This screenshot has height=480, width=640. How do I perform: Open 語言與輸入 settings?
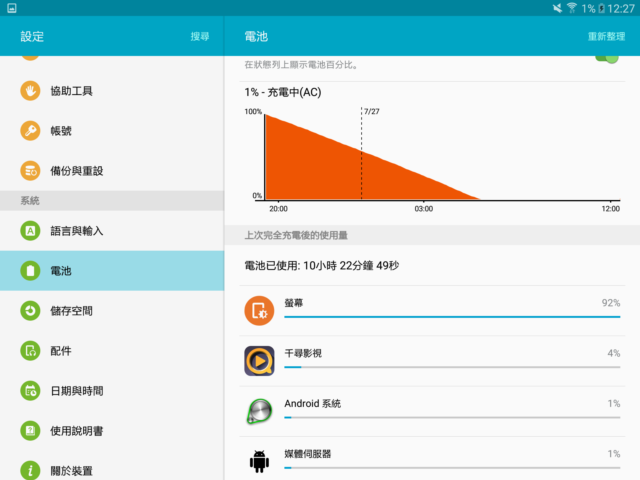[x=112, y=231]
